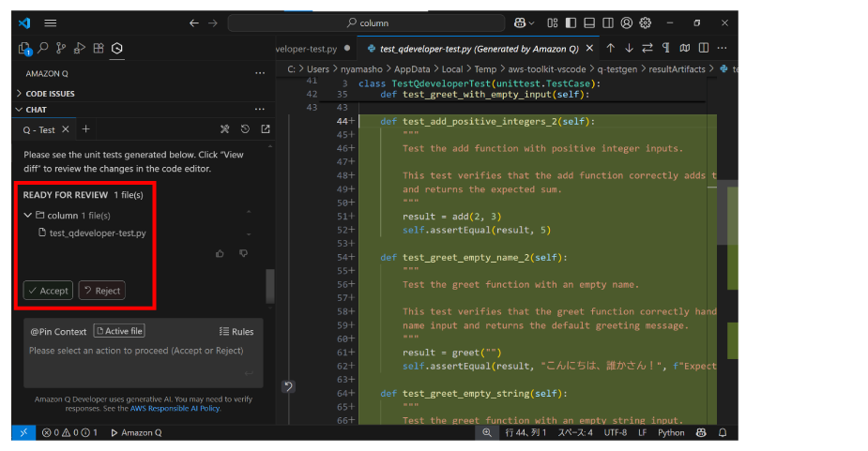Revert the change block with arrow icon
This screenshot has height=451, width=868.
point(288,386)
